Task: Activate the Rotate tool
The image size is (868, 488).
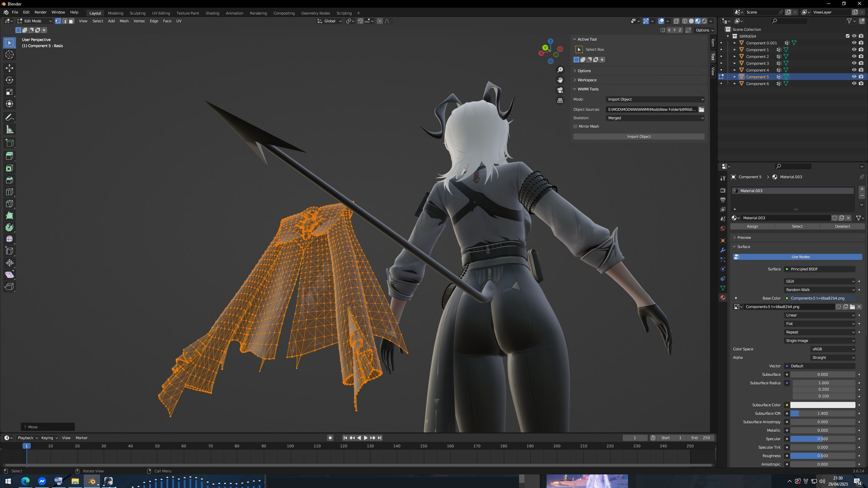Action: coord(9,80)
